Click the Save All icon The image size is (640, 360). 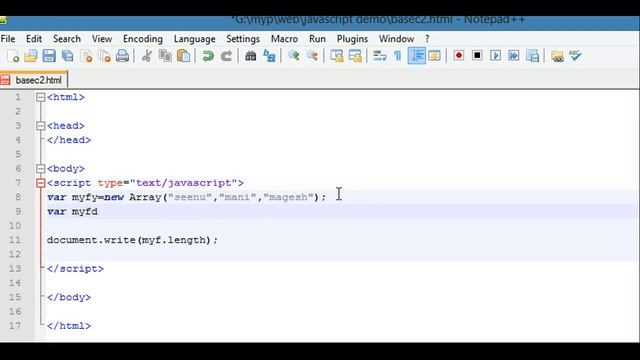(x=67, y=56)
